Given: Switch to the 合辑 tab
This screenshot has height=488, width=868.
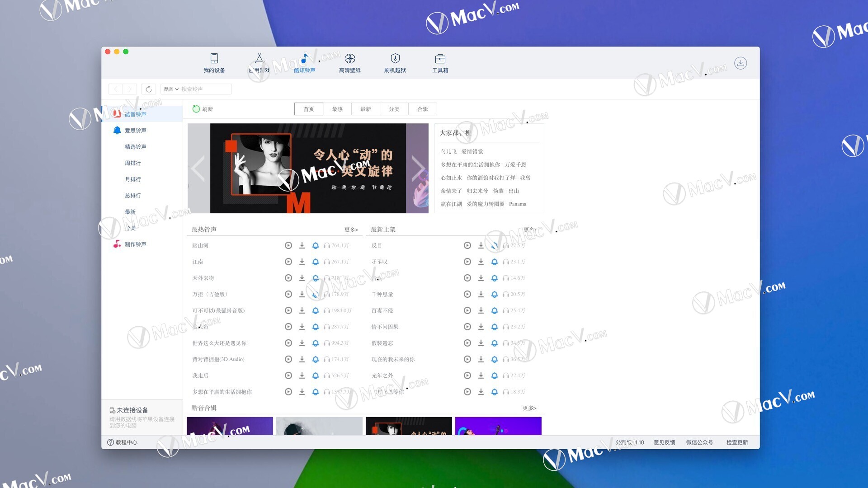Looking at the screenshot, I should click(x=423, y=109).
